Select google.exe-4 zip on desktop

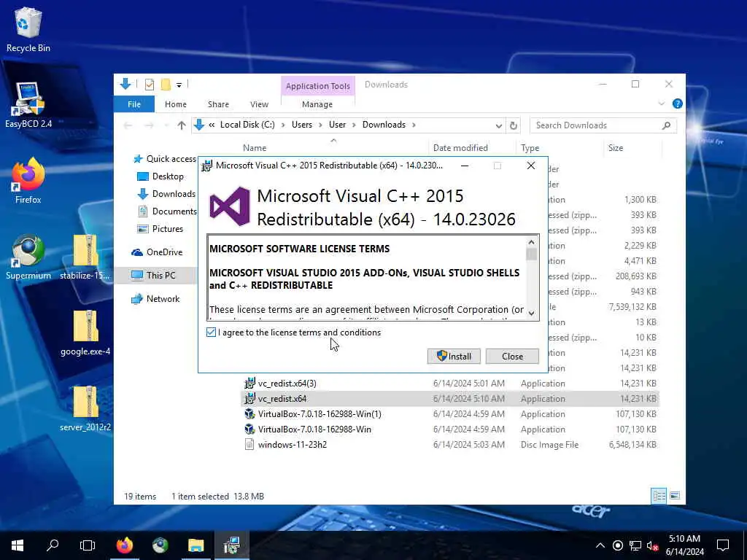point(85,333)
